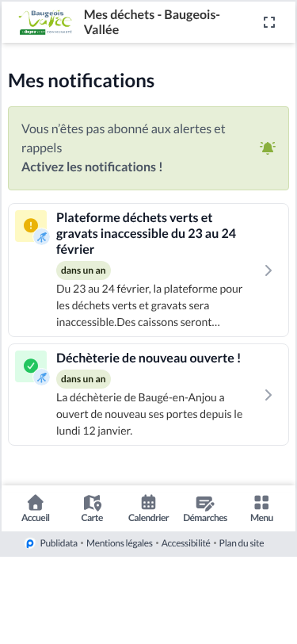Activate notifications via 'Activez les notifications !'

(x=92, y=167)
